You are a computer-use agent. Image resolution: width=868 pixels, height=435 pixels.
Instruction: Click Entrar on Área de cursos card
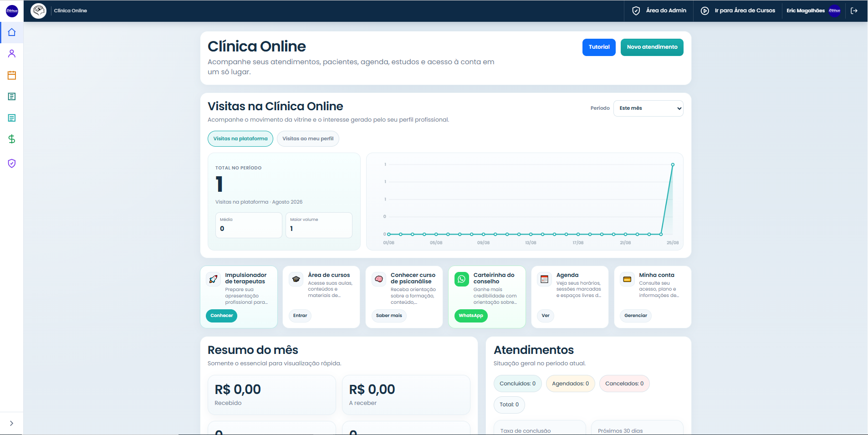click(x=300, y=316)
